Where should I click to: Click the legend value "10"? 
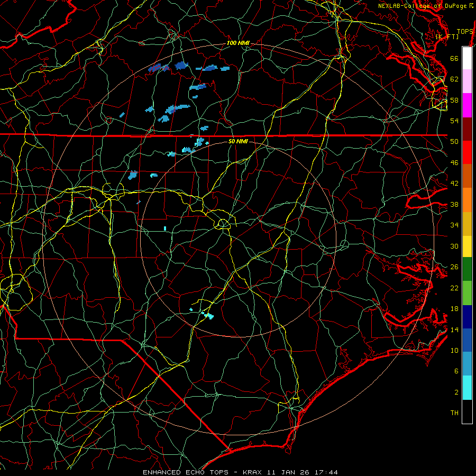(454, 350)
